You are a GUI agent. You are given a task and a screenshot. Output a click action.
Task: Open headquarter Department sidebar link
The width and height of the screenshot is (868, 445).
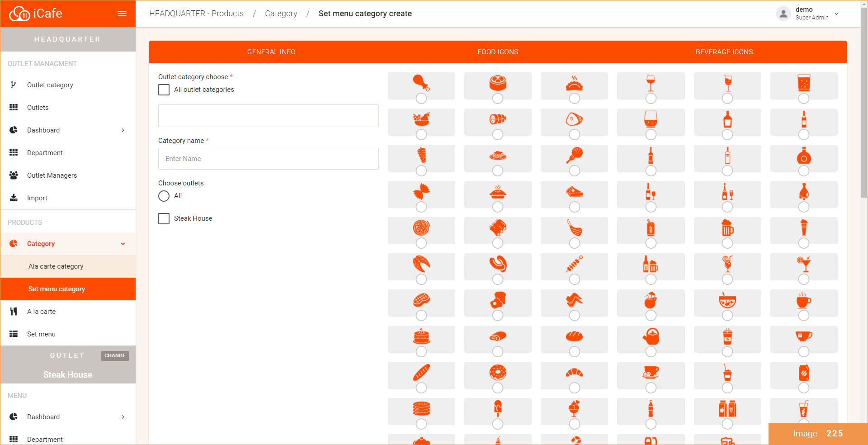[68, 153]
